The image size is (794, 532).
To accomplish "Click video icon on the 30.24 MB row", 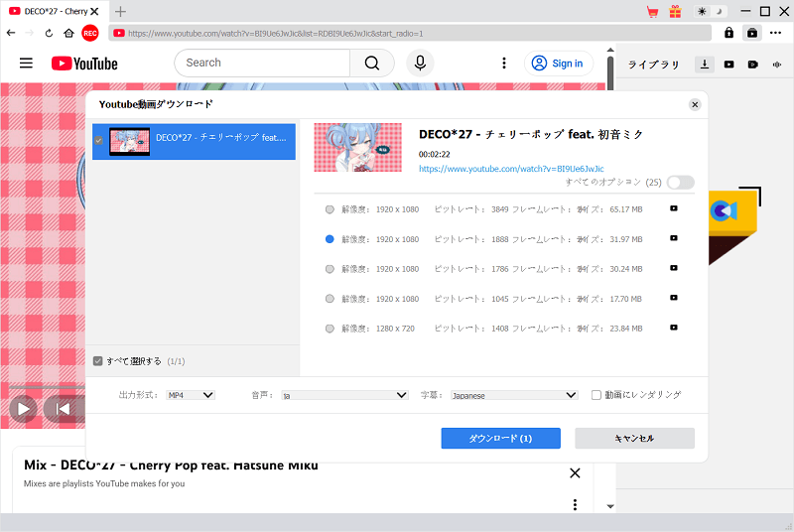I will pyautogui.click(x=674, y=268).
